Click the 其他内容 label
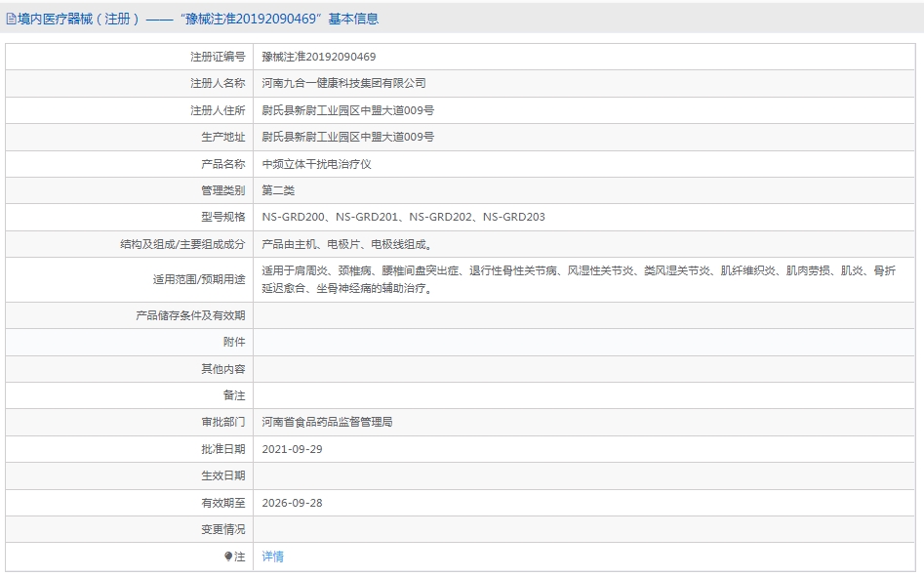This screenshot has height=577, width=924. point(222,369)
